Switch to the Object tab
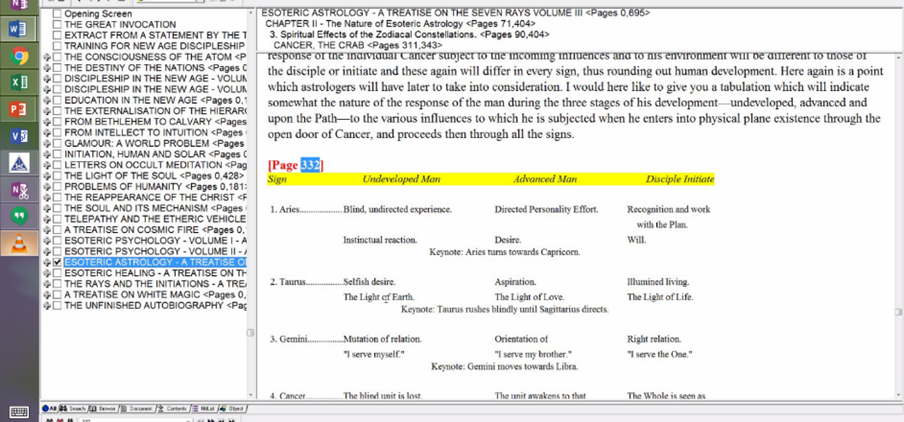 point(232,408)
